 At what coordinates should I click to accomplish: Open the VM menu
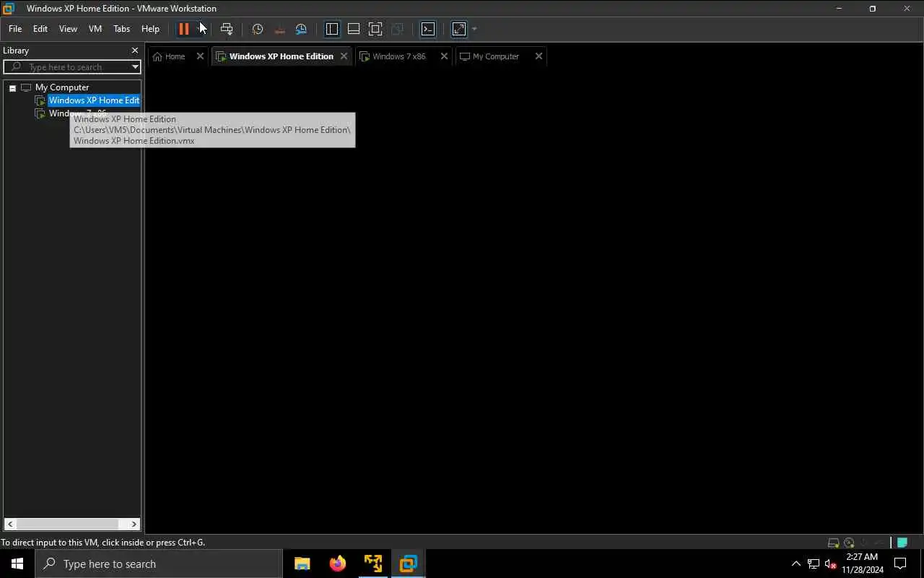tap(95, 29)
